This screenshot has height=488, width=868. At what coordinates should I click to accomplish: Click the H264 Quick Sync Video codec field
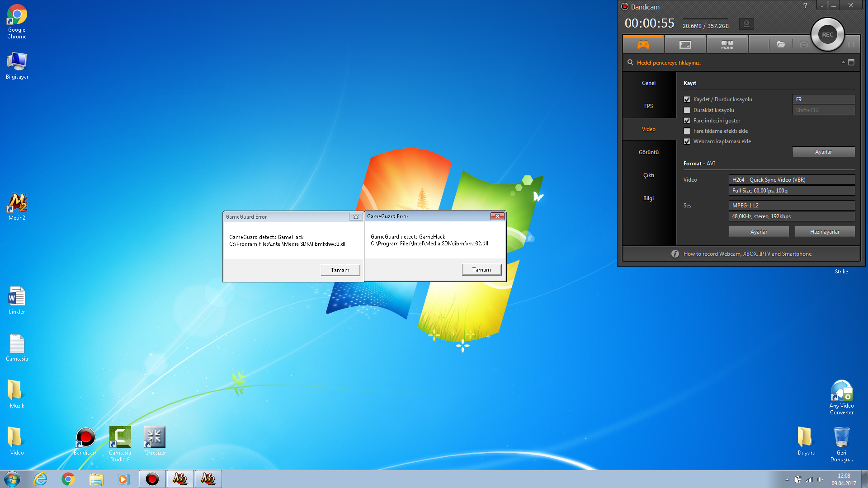[792, 180]
